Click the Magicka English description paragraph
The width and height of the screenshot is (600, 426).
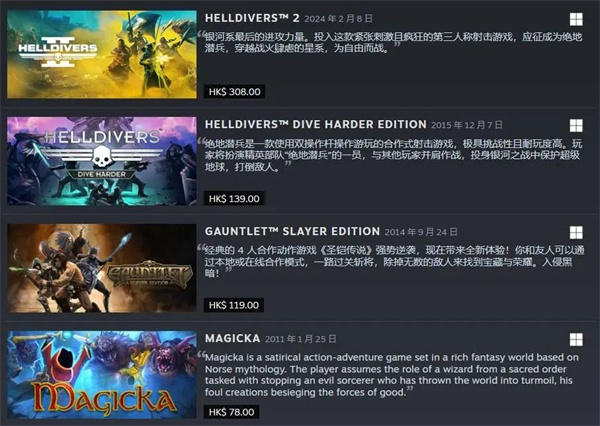point(392,375)
